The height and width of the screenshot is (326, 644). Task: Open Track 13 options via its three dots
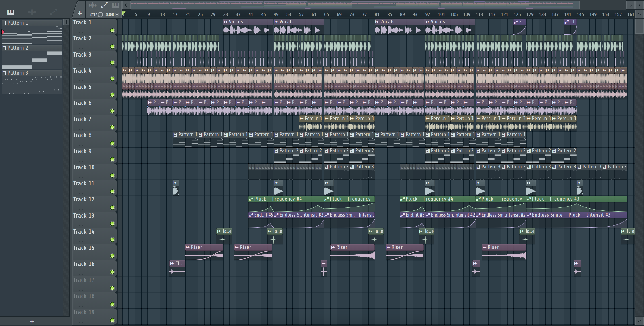(80, 226)
